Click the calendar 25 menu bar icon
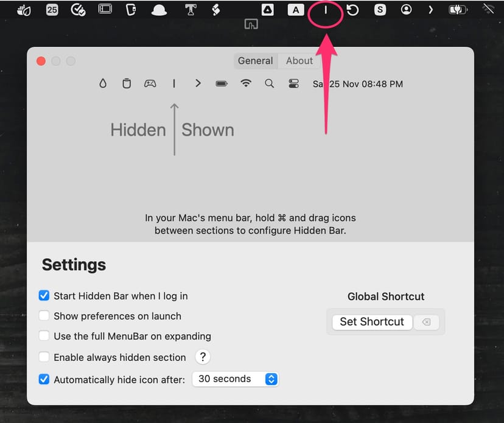 tap(52, 10)
